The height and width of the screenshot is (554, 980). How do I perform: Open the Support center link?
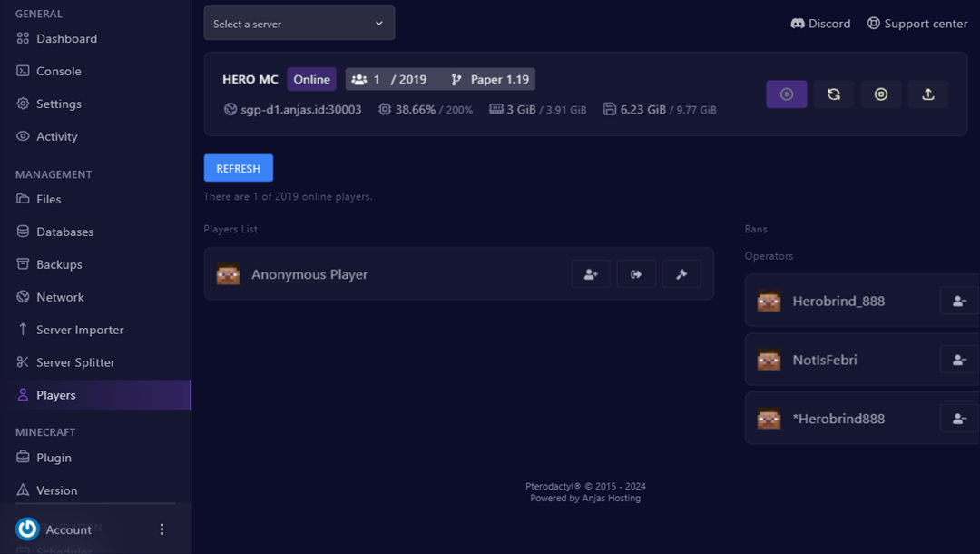[917, 24]
